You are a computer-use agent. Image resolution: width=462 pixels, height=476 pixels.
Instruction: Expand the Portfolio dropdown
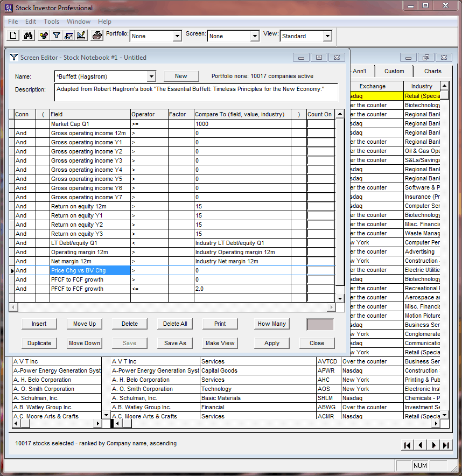coord(177,37)
